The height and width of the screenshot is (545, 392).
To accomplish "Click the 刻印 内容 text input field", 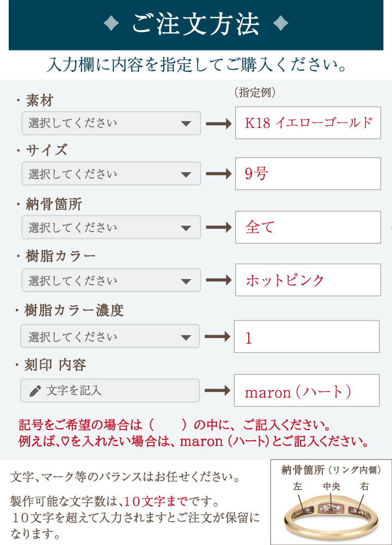I will tap(110, 390).
